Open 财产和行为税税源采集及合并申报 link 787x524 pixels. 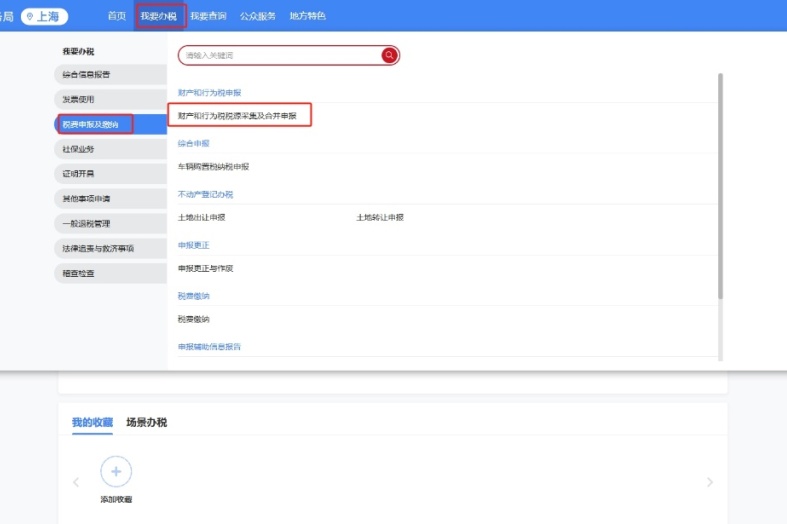tap(237, 116)
